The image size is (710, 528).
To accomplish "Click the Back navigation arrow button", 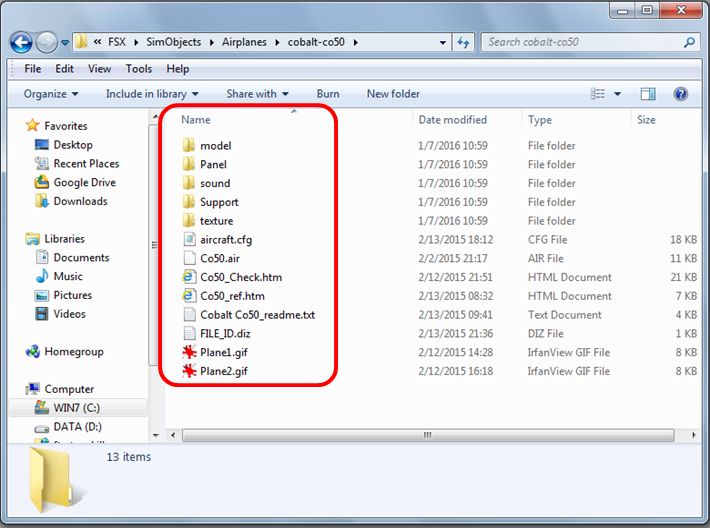I will coord(21,43).
